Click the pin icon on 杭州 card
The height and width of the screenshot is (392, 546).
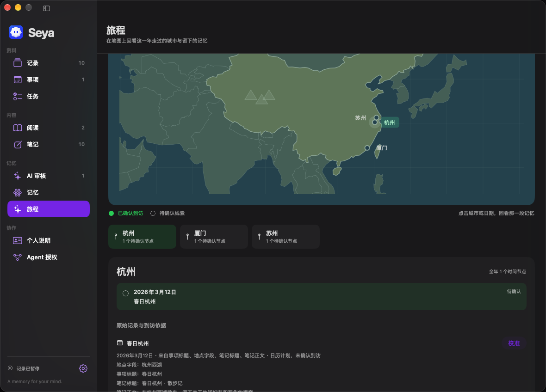[x=116, y=237]
